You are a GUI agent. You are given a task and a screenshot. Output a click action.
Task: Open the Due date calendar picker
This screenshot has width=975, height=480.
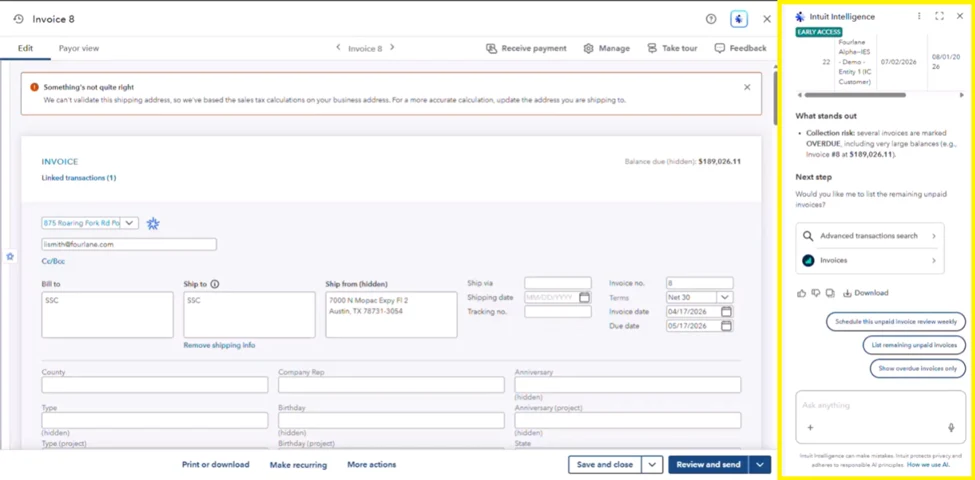726,326
